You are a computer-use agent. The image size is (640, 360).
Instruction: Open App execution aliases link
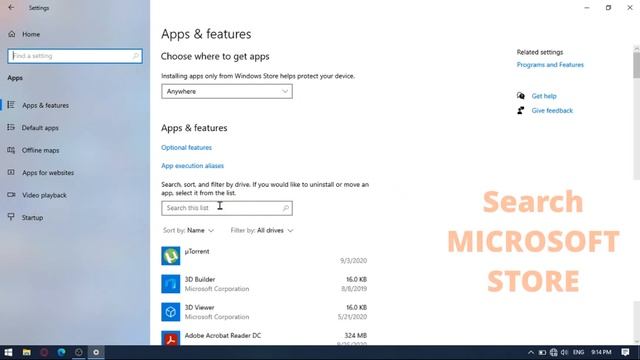click(x=192, y=166)
